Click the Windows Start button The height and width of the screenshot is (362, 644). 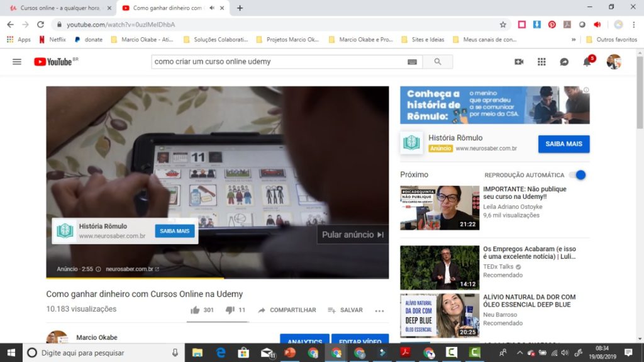click(x=11, y=353)
